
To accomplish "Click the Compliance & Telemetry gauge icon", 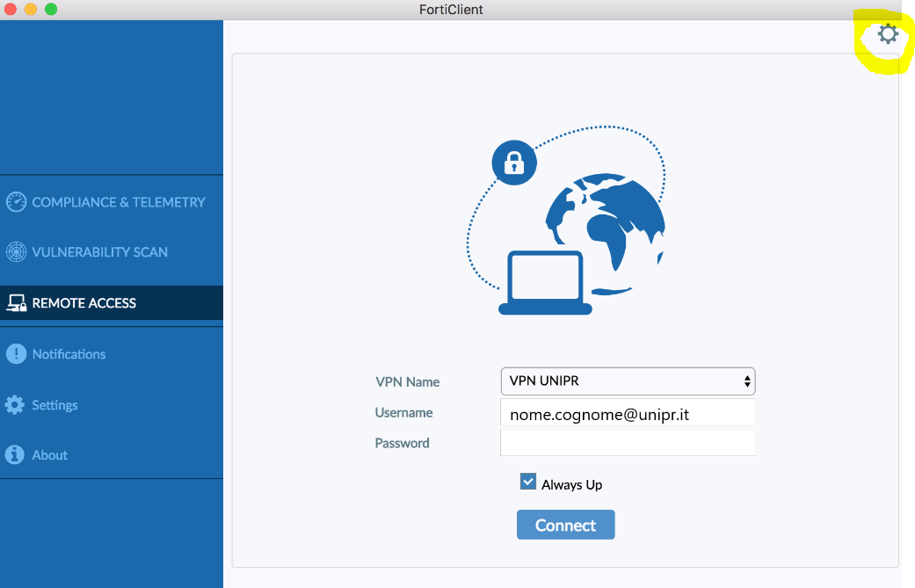I will tap(16, 202).
